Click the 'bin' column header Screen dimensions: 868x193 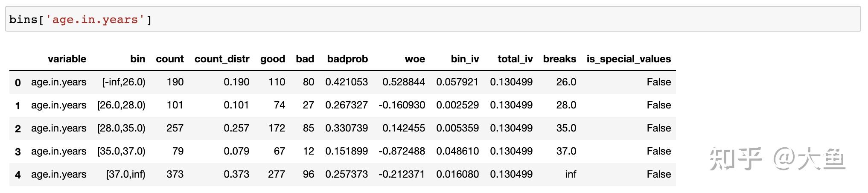(137, 59)
